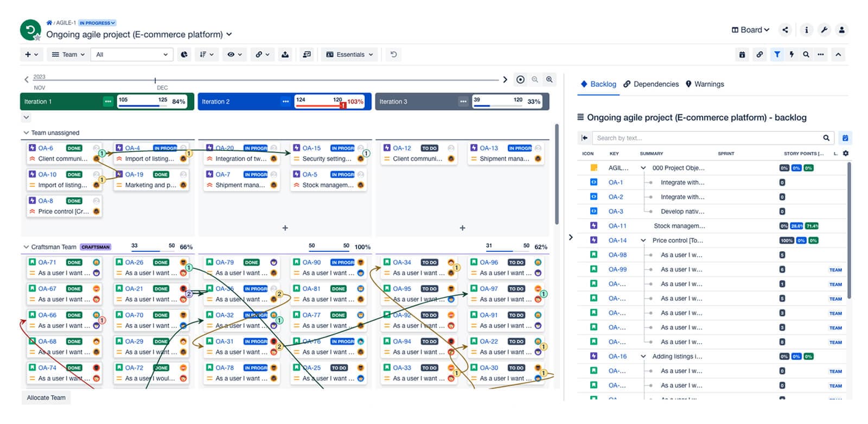The height and width of the screenshot is (424, 868).
Task: Open the wrench configuration icon
Action: coord(824,30)
